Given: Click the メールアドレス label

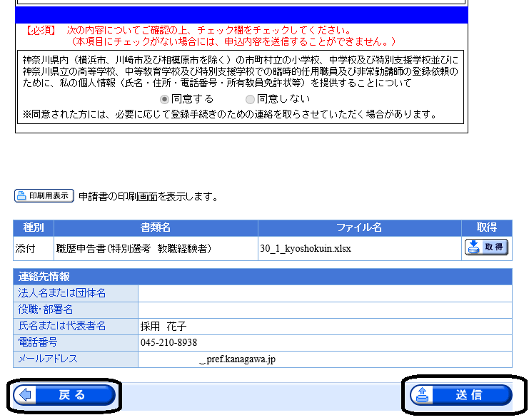Looking at the screenshot, I should [x=48, y=359].
